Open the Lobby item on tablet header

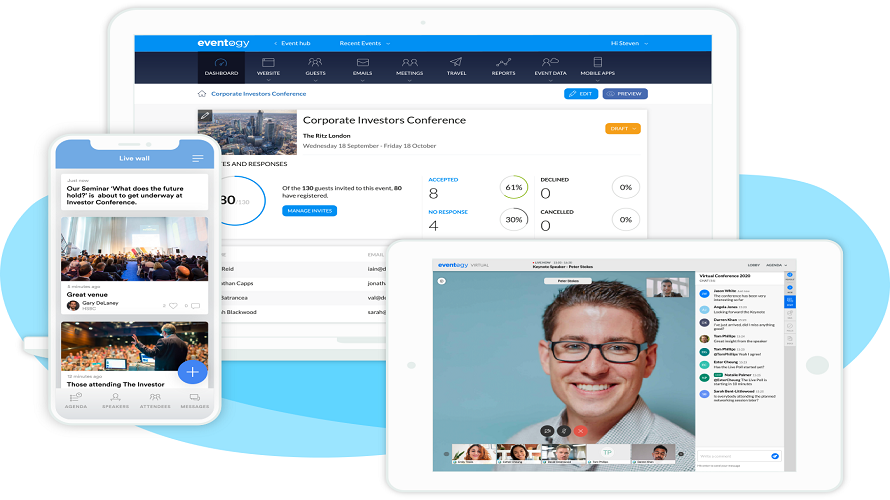(x=753, y=265)
